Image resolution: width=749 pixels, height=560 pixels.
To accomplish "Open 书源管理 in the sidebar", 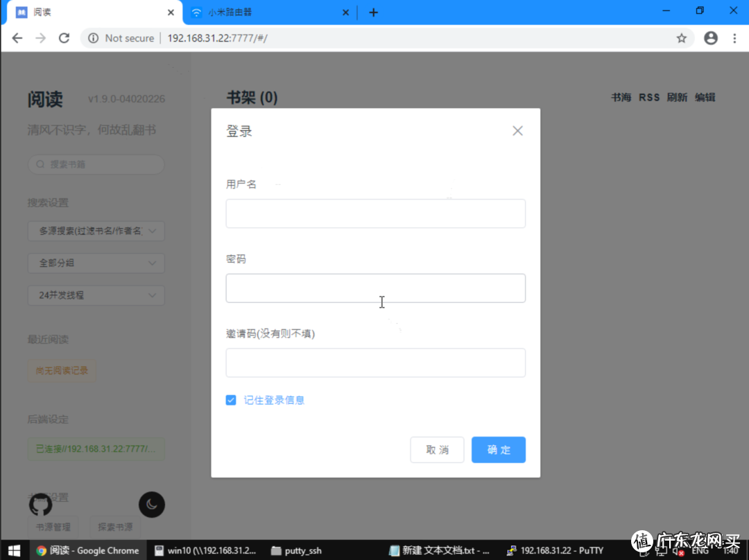I will pyautogui.click(x=53, y=527).
